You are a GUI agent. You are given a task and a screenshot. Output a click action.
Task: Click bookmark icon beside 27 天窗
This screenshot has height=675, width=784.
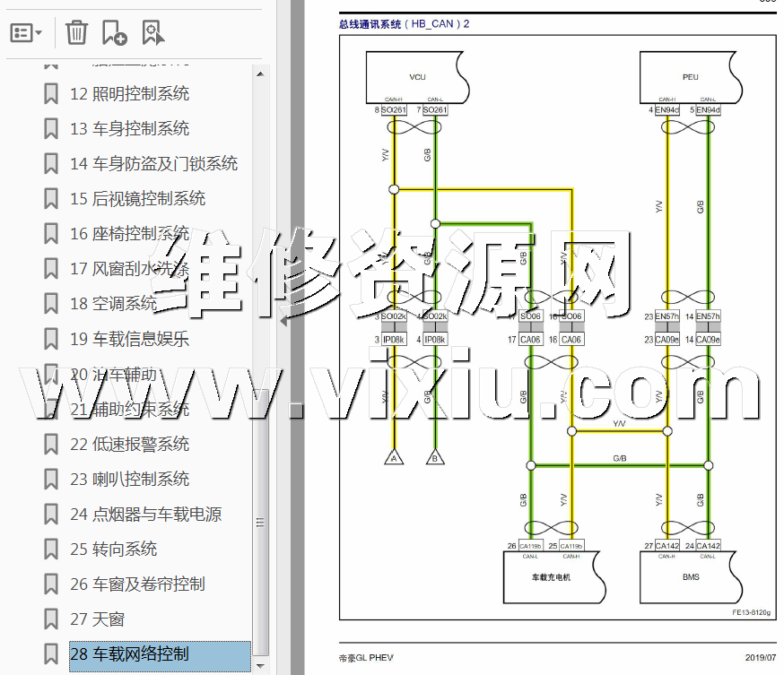[51, 619]
